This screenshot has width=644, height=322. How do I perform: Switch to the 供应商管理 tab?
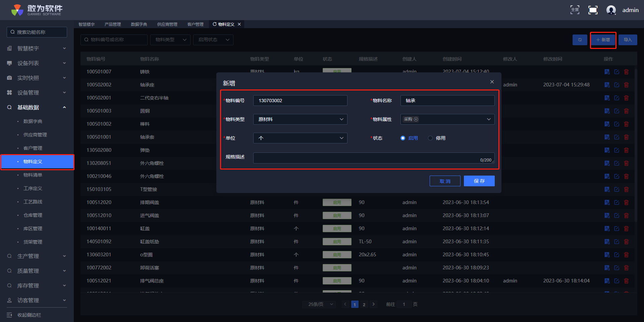coord(167,24)
